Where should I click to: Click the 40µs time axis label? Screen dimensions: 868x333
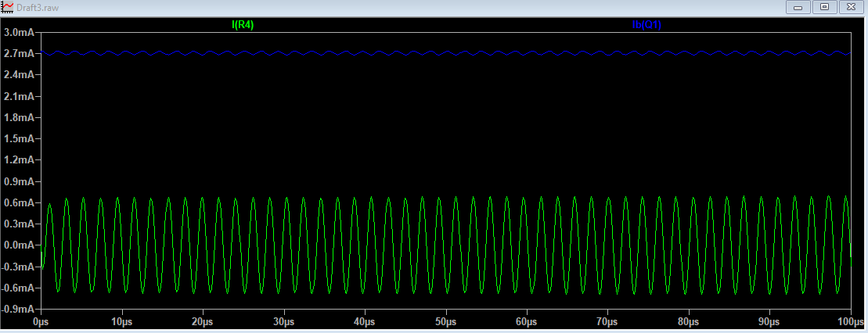tap(365, 321)
